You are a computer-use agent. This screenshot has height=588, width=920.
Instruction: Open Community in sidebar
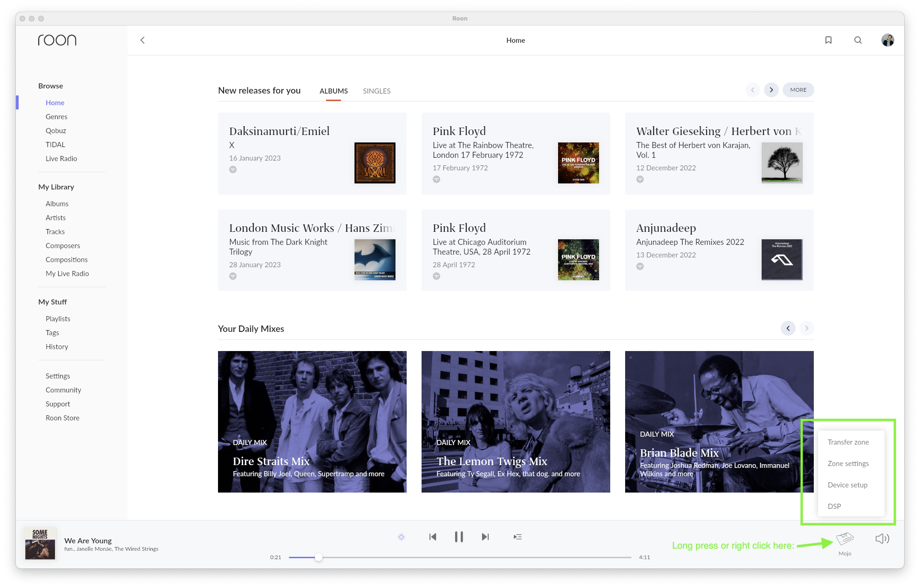(x=63, y=390)
